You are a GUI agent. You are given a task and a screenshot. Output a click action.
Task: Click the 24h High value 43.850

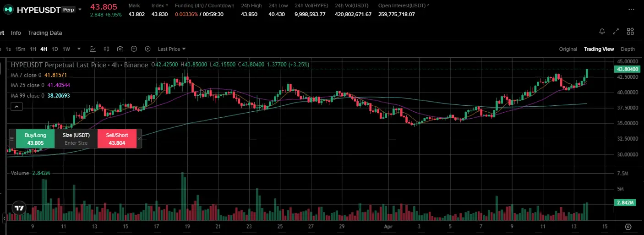pyautogui.click(x=249, y=14)
